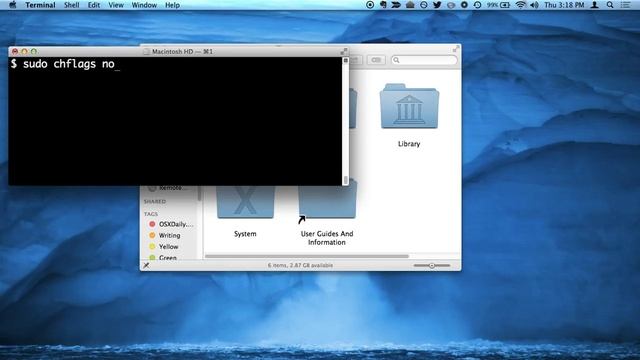Open the Shell menu

[x=71, y=5]
